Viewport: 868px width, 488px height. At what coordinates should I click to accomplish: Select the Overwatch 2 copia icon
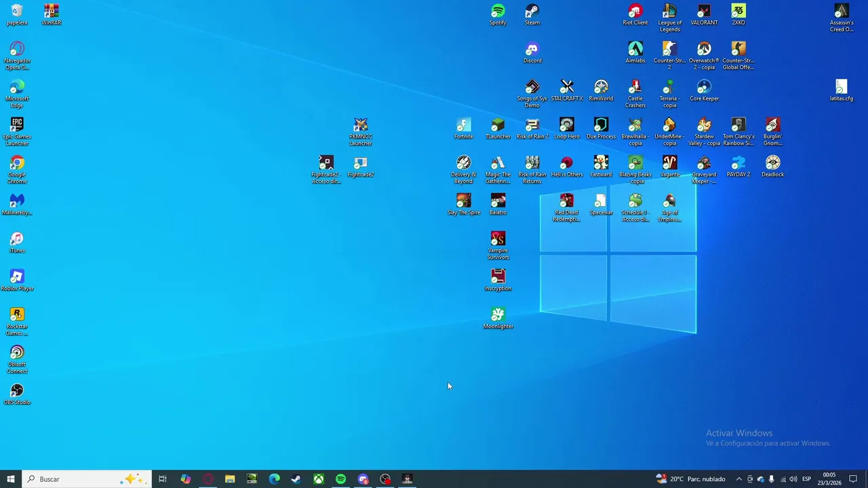click(704, 56)
